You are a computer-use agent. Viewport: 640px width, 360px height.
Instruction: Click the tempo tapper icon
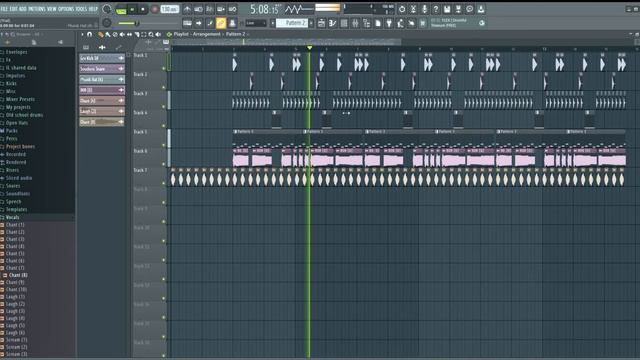tap(400, 23)
